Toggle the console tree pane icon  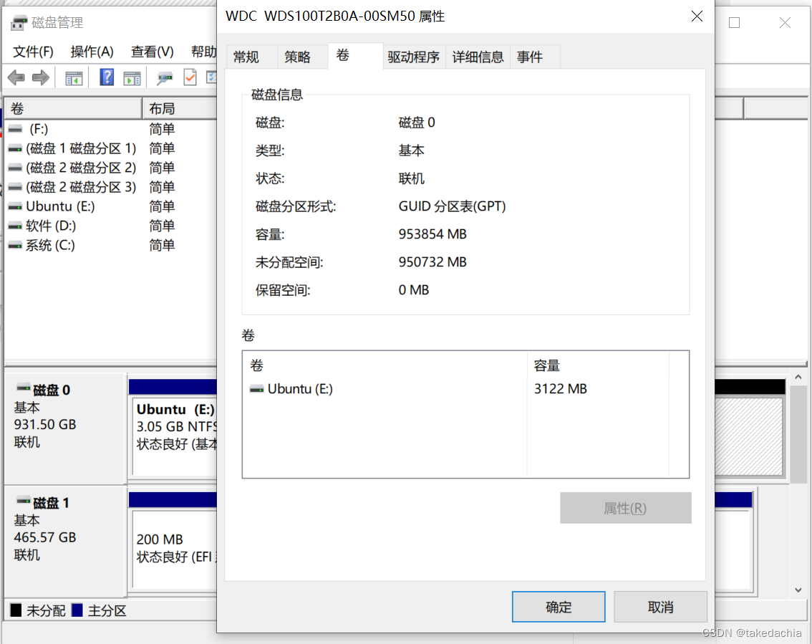(x=74, y=79)
